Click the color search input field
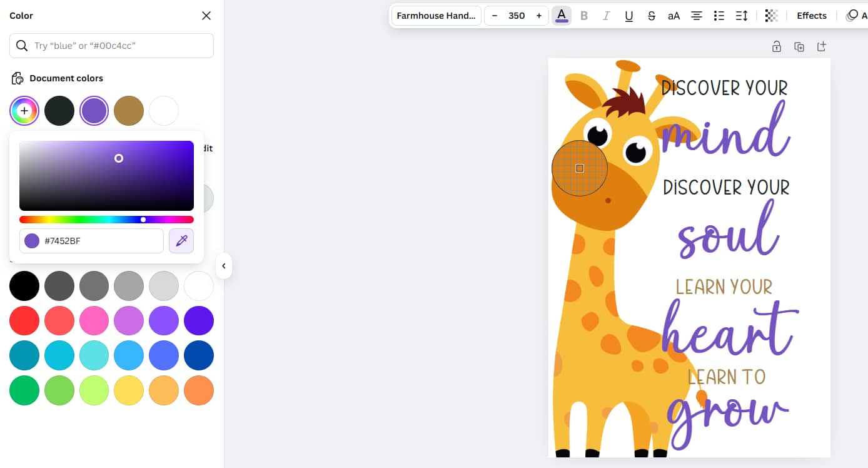The height and width of the screenshot is (468, 868). (x=111, y=46)
